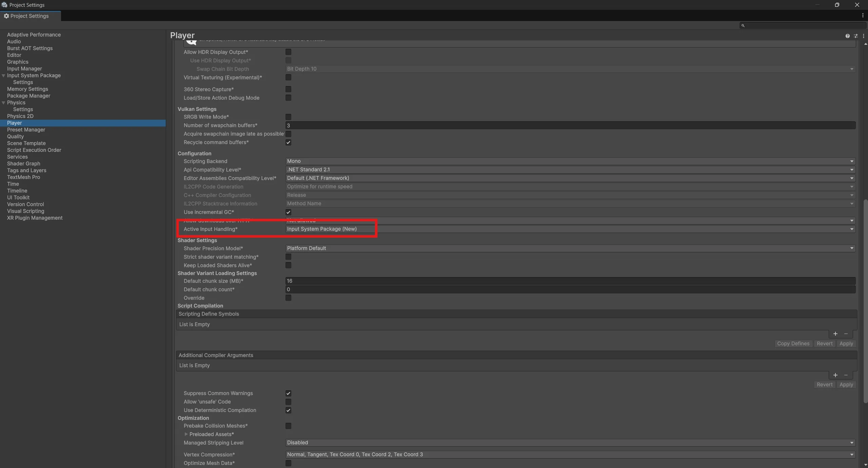
Task: Select Input Manager in sidebar
Action: (x=24, y=69)
